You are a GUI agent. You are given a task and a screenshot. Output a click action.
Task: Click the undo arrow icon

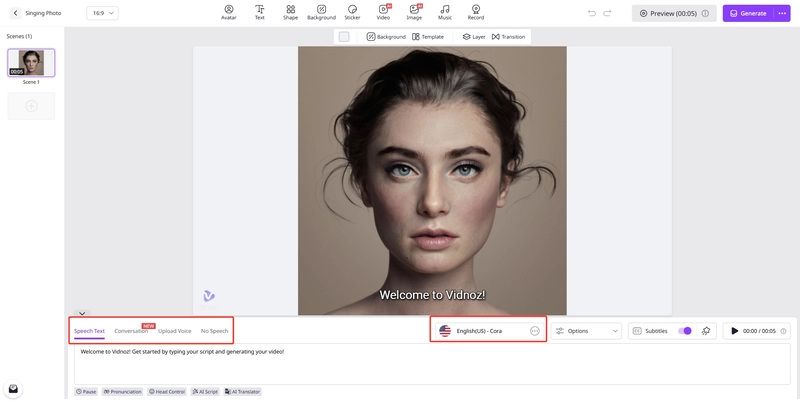592,13
